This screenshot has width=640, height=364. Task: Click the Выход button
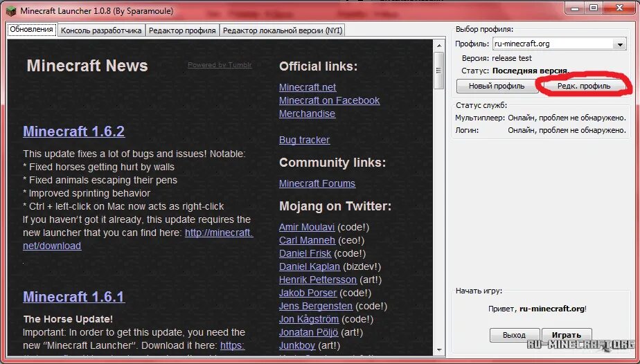[x=514, y=335]
